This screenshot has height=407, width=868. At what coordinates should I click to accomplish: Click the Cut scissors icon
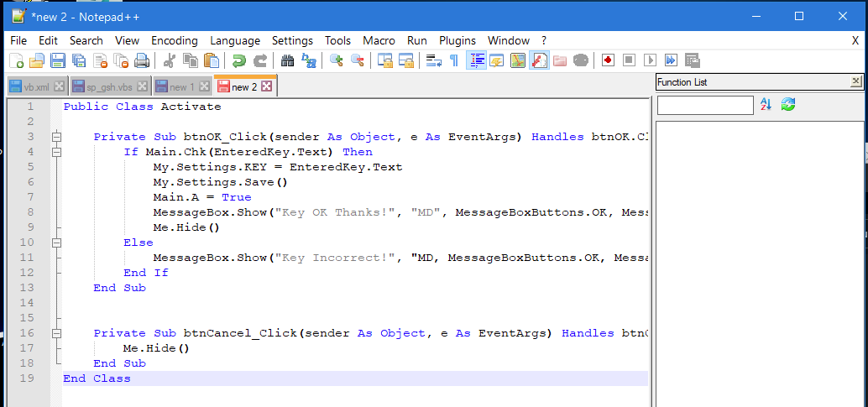pos(170,60)
